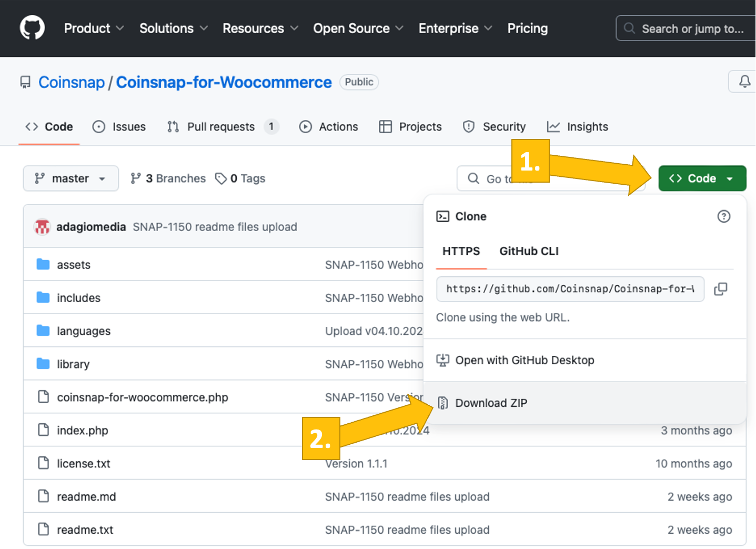
Task: Click the readme.md file icon
Action: (44, 496)
